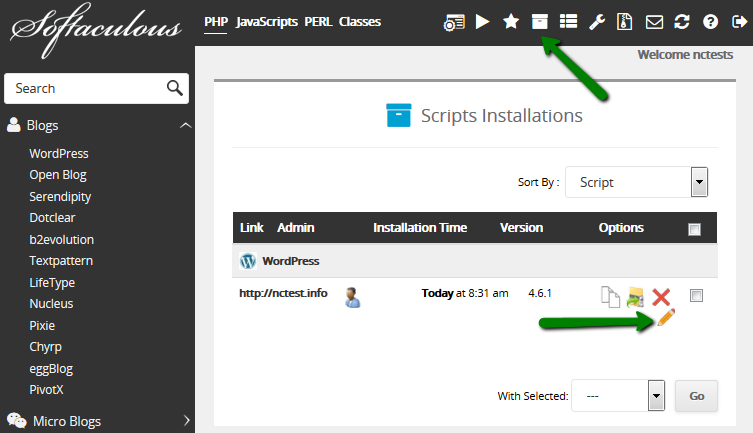Image resolution: width=753 pixels, height=433 pixels.
Task: Edit installation details with pencil icon
Action: coord(666,317)
